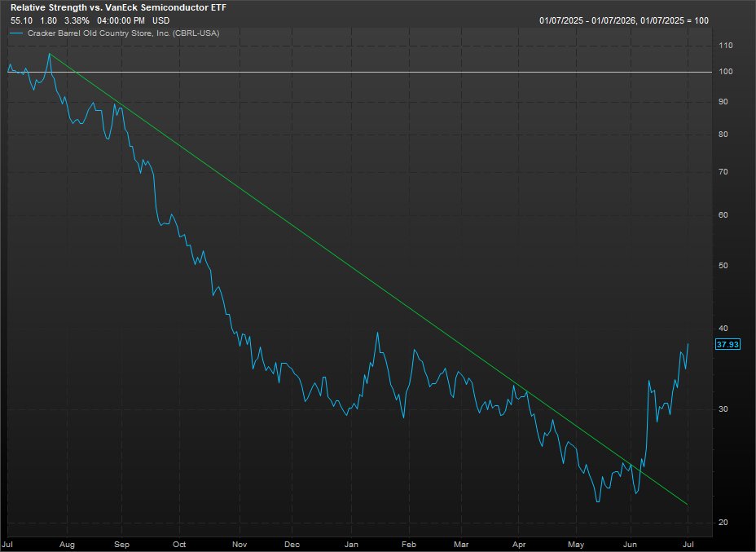Select the last price value 55.10
756x552 pixels.
(21, 20)
